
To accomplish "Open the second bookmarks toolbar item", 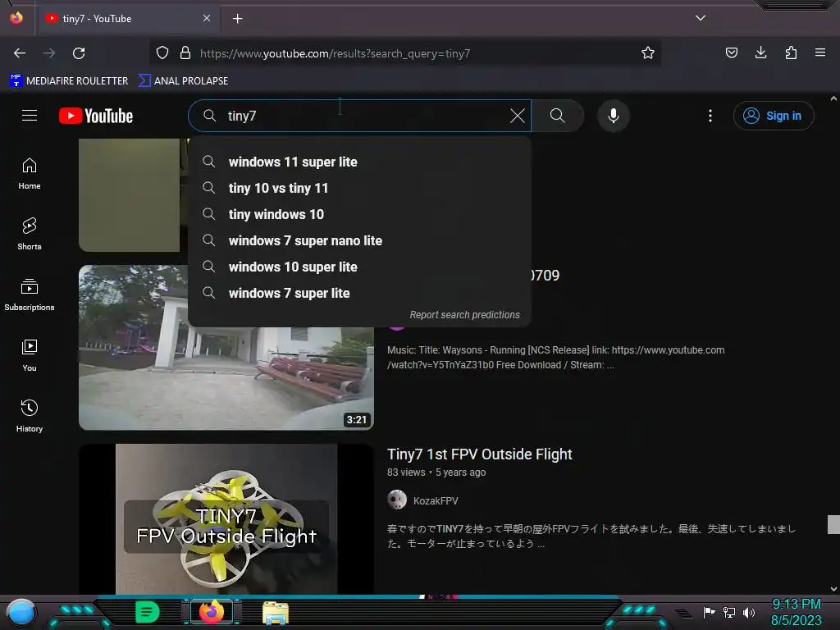I will (183, 81).
